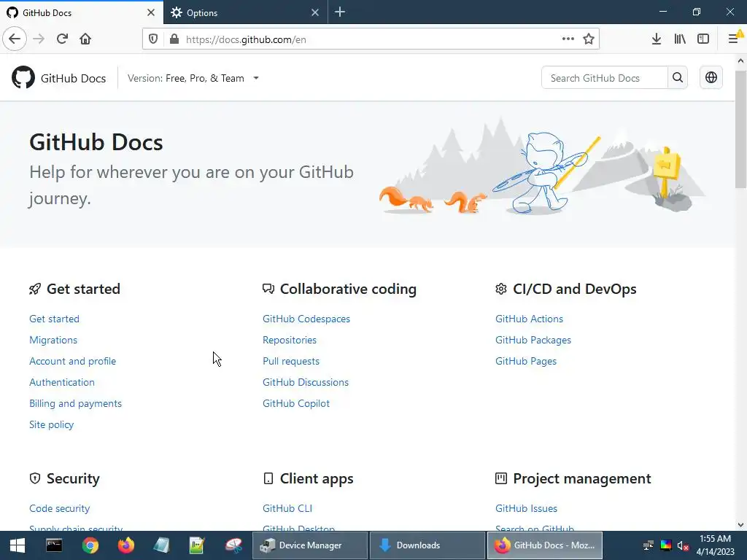Open GitHub Copilot link

[296, 403]
